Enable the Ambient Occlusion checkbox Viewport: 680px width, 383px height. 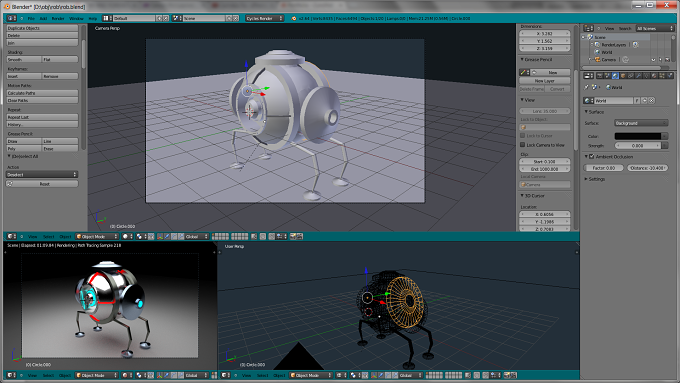coord(592,157)
